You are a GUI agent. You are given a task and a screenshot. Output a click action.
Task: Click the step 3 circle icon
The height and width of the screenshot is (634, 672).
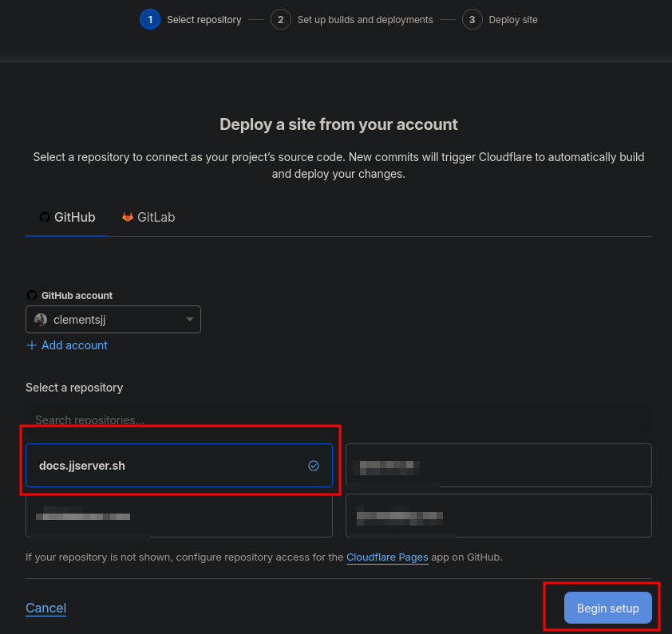(472, 20)
